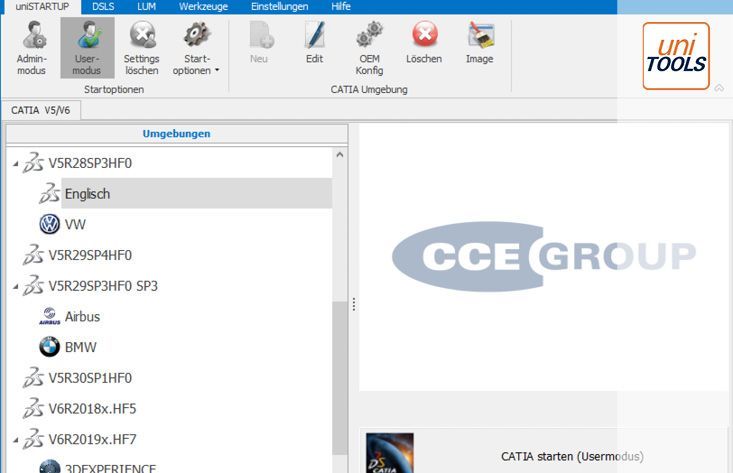Click the V5R28SP3HF0 Dassault icon
Viewport: 733px width, 473px height.
33,163
